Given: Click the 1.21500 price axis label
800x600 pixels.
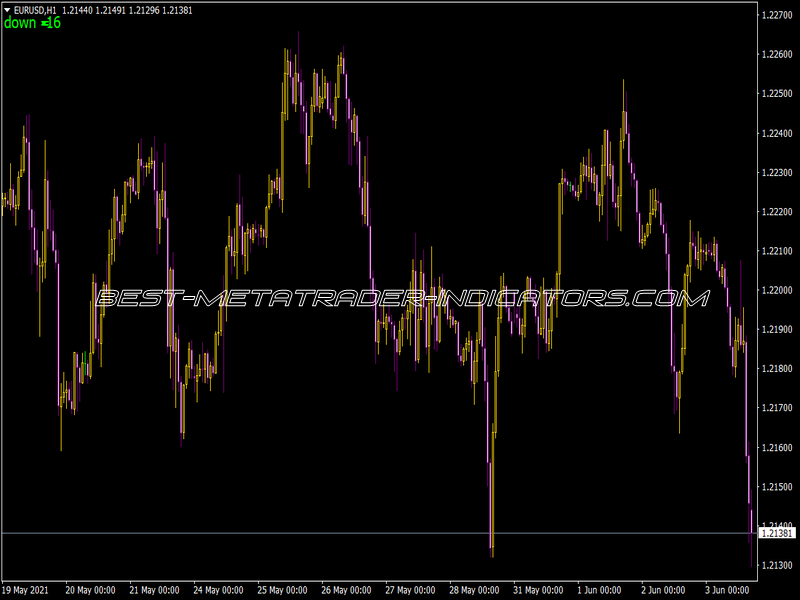Looking at the screenshot, I should coord(777,487).
